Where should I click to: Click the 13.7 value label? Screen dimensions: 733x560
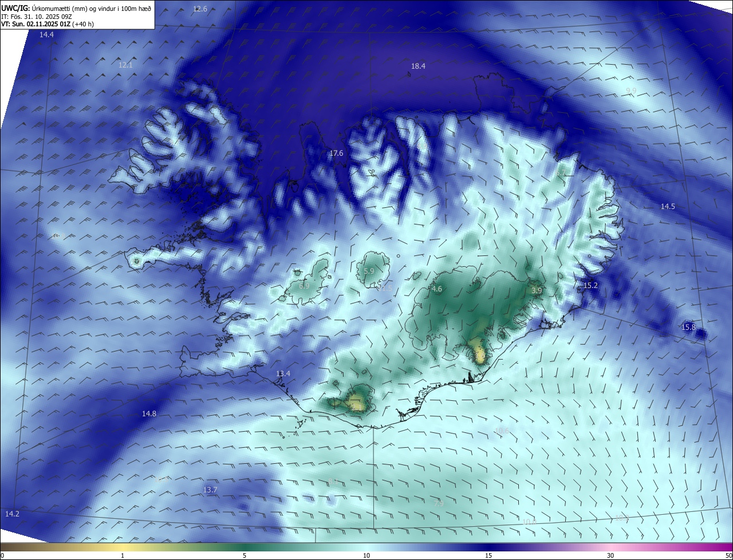(210, 490)
